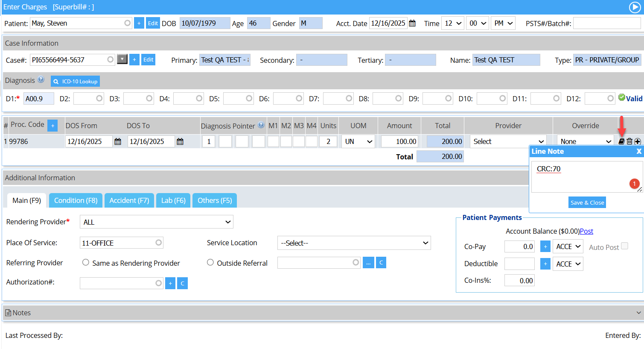Viewport: 644px width, 349px height.
Task: Expand the Service Location dropdown
Action: [354, 243]
